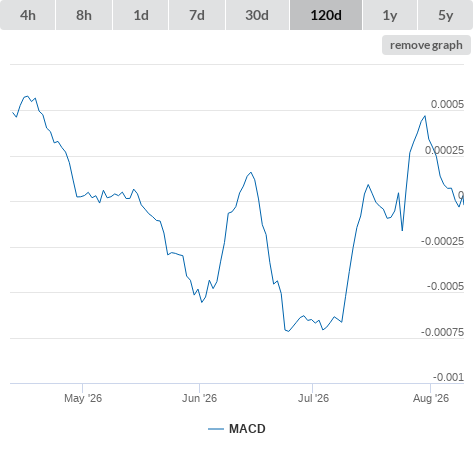The height and width of the screenshot is (455, 474).
Task: Click the blue MACD legend line swatch
Action: (x=216, y=429)
